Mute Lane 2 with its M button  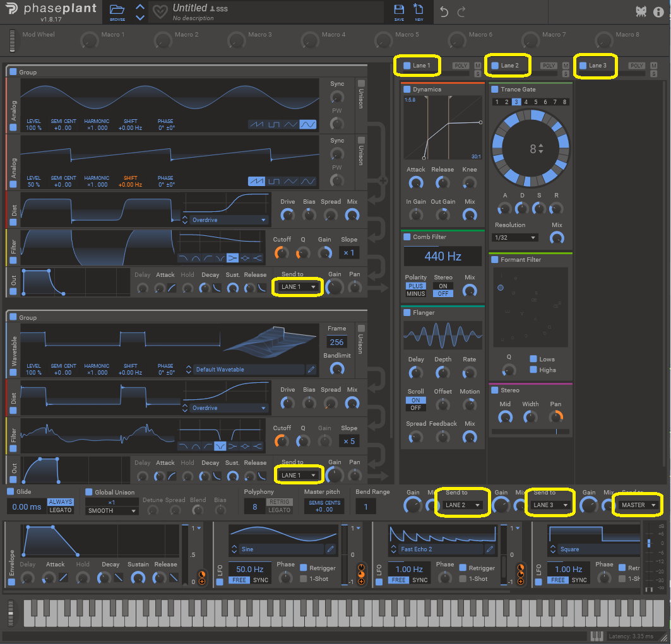coord(566,66)
